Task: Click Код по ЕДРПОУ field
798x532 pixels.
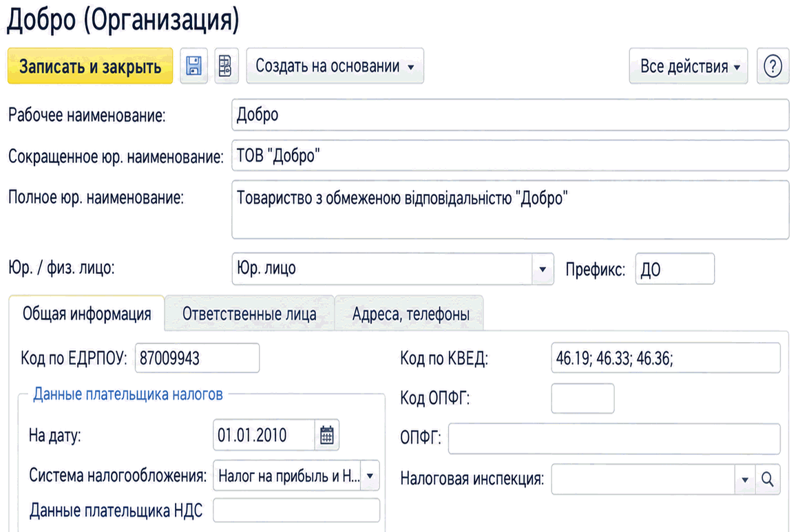Action: click(197, 358)
